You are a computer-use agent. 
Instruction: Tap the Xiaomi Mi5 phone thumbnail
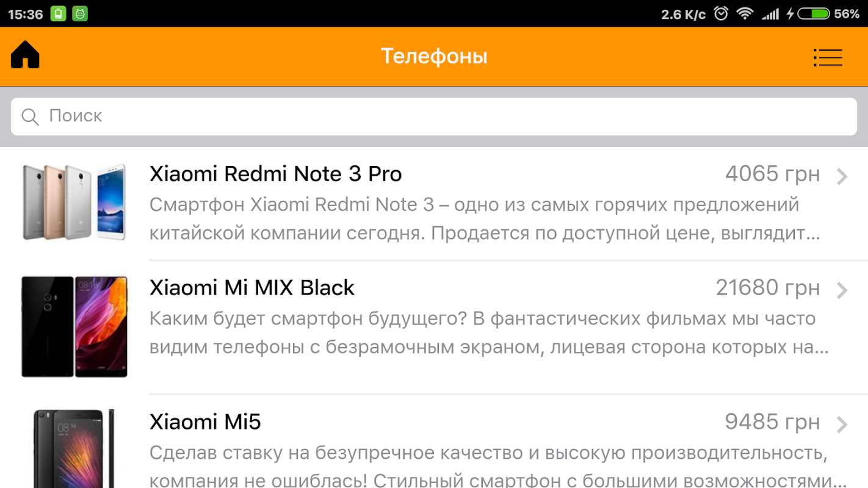[74, 448]
